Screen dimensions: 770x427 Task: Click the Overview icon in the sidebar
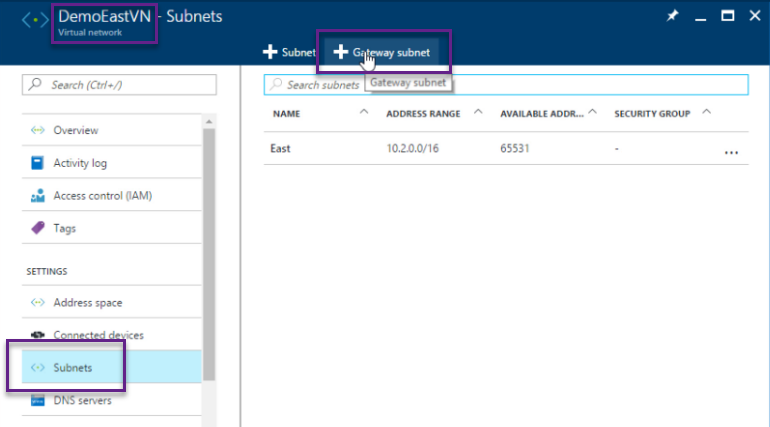(37, 131)
